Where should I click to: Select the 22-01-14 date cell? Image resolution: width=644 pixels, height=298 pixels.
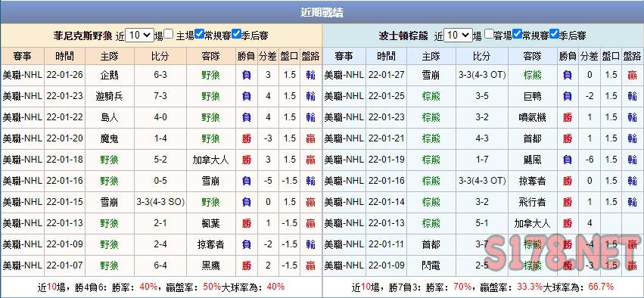click(387, 202)
